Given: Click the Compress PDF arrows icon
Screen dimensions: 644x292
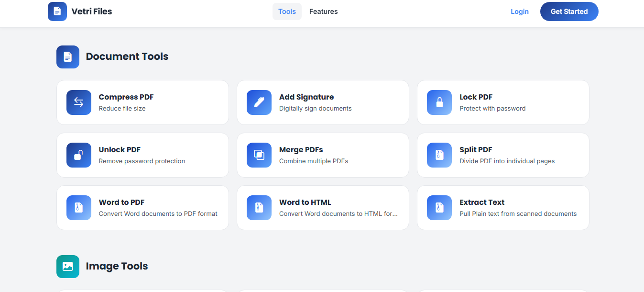Looking at the screenshot, I should pyautogui.click(x=79, y=102).
